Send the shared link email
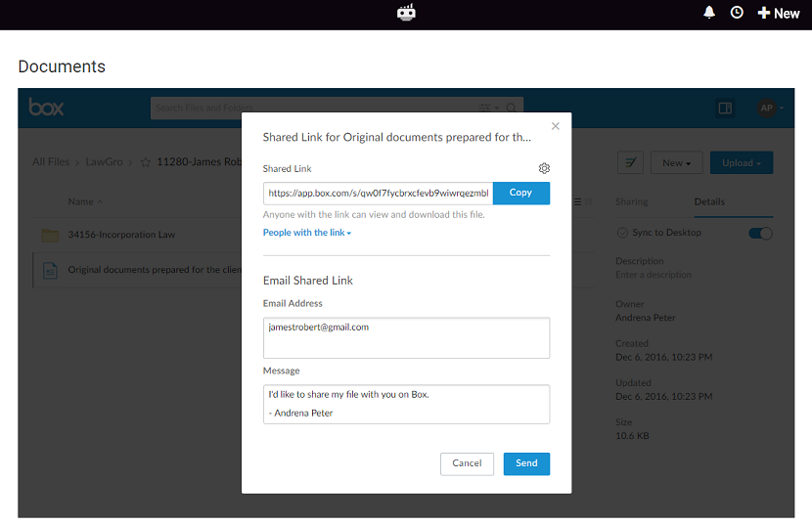 [526, 463]
